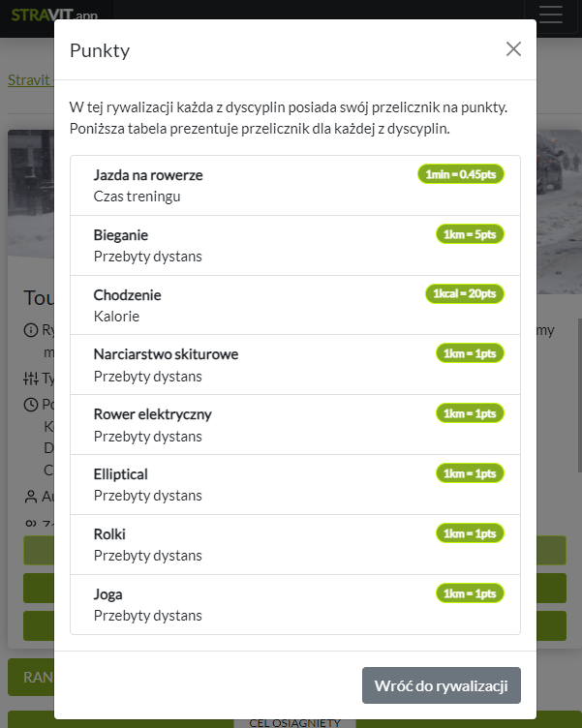Click the sliders icon at left edge
This screenshot has width=582, height=728.
click(x=31, y=378)
